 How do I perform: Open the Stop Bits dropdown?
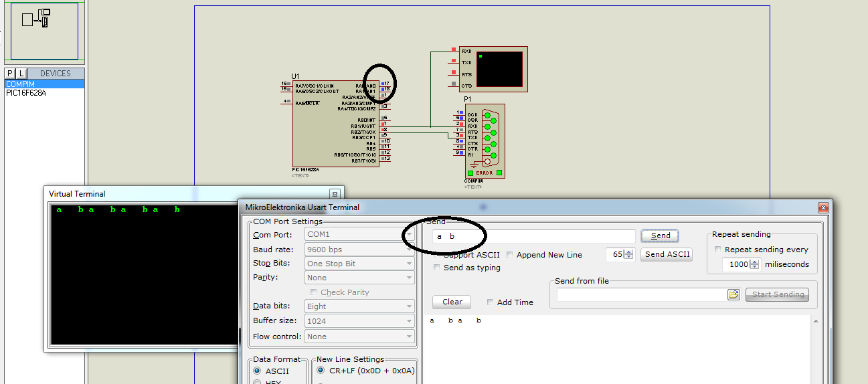(359, 264)
